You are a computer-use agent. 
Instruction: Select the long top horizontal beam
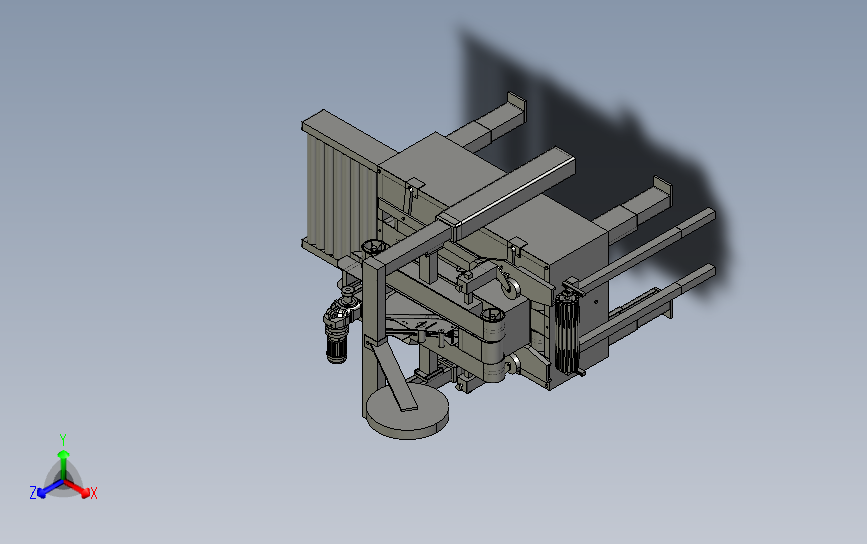click(506, 192)
